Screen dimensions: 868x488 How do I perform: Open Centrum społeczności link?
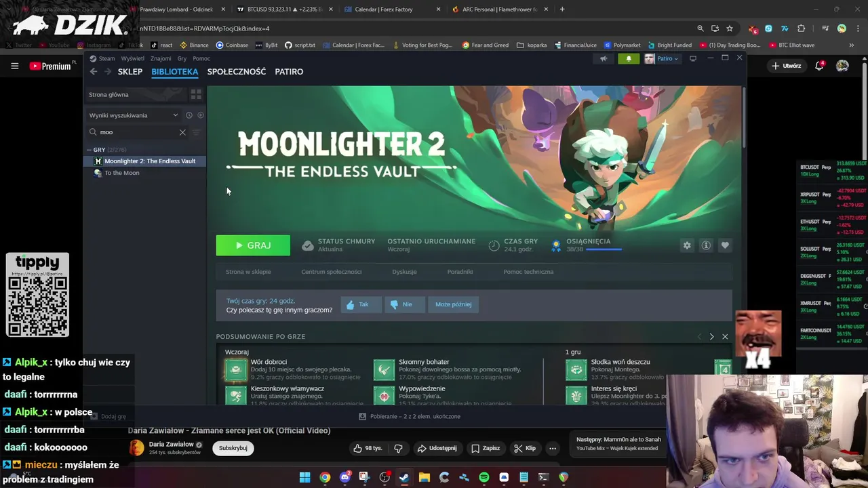tap(332, 272)
